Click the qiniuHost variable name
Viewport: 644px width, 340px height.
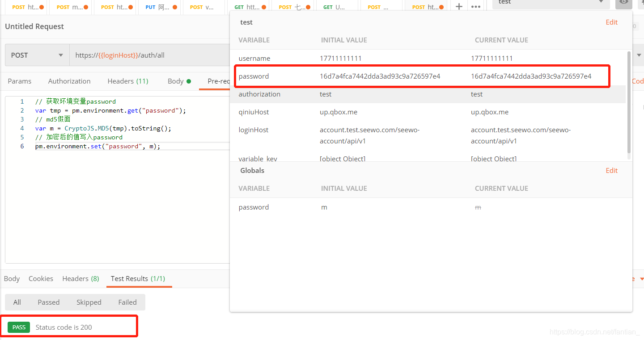(254, 112)
